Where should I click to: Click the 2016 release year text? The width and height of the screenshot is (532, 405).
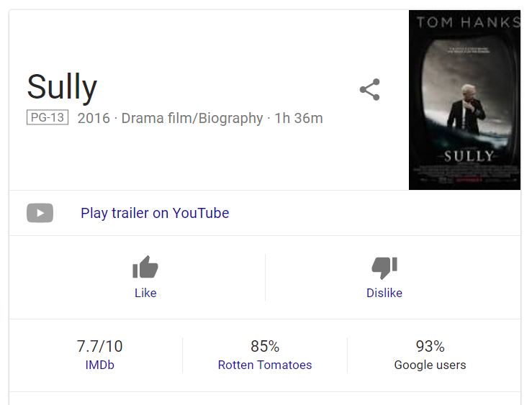[94, 118]
